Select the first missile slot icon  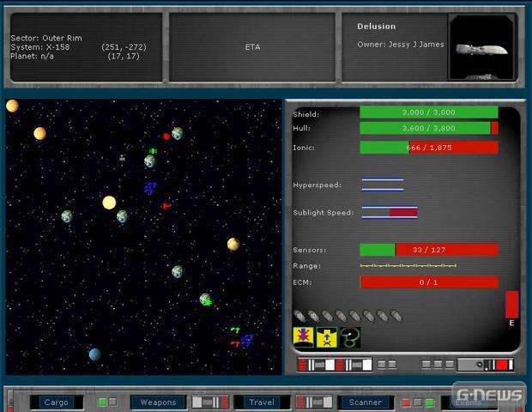tap(300, 316)
